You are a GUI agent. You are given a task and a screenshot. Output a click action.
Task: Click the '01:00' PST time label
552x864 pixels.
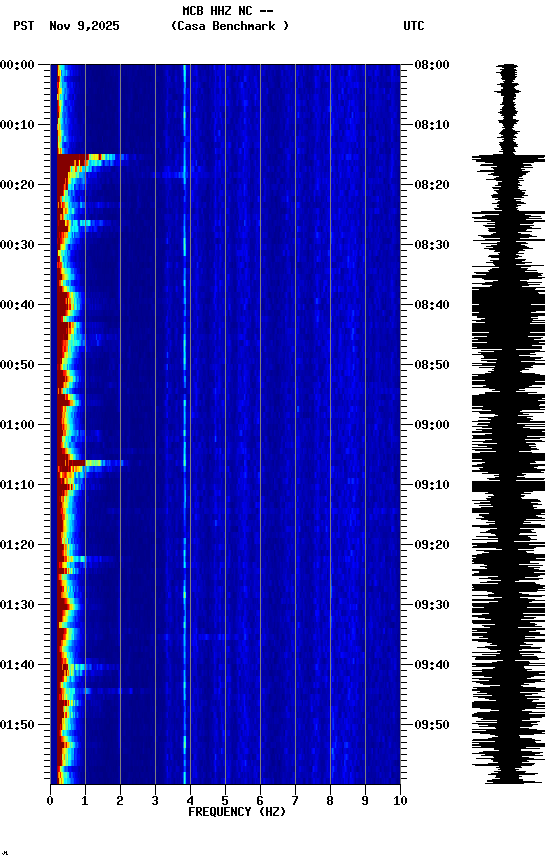point(17,425)
